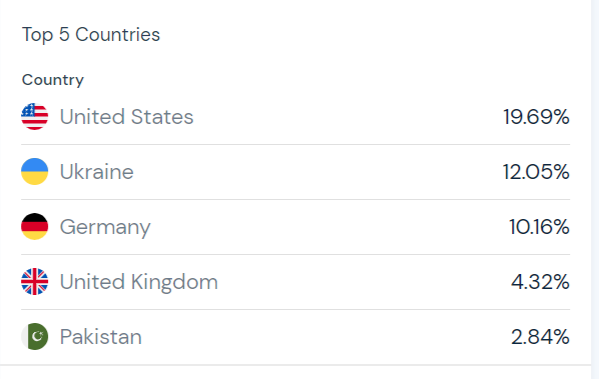
Task: Select the Ukraine country name
Action: [97, 172]
